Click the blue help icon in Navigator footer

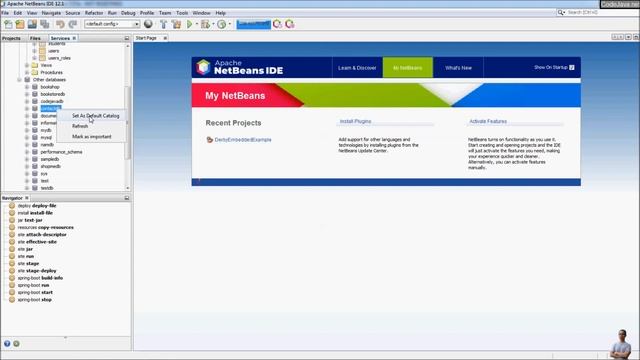(7, 344)
